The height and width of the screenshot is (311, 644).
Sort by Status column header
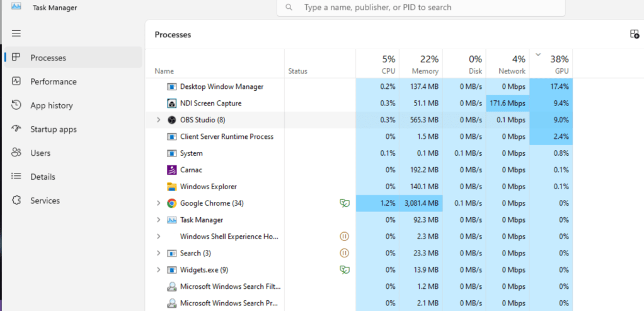(x=320, y=63)
